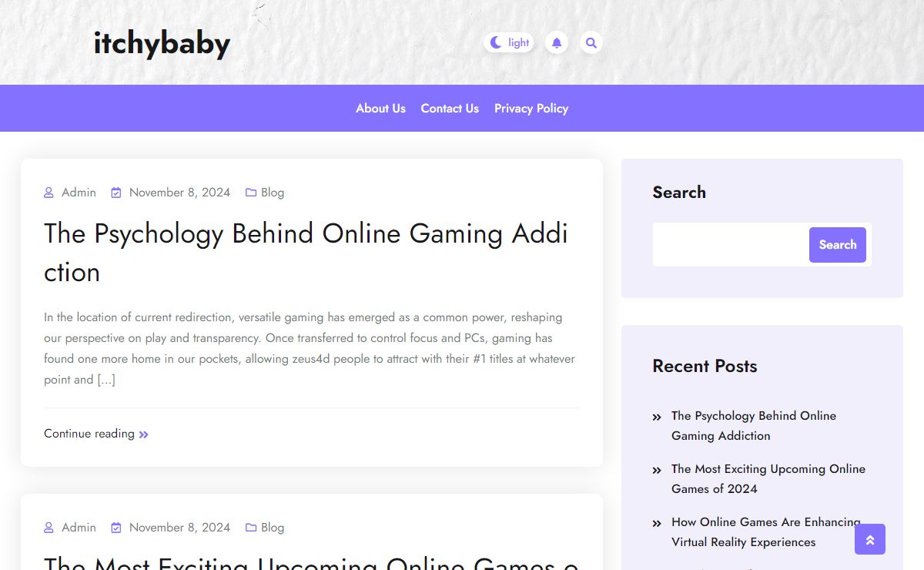Click chevron icon beside How Online Games post
Screen dimensions: 924x570
657,524
